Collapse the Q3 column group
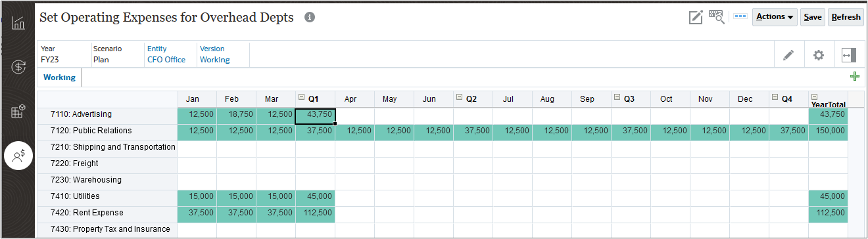The image size is (868, 239). [x=617, y=97]
